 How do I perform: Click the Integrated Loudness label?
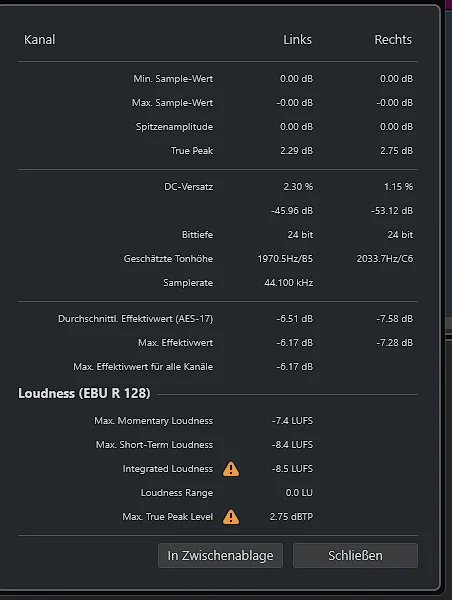point(168,469)
